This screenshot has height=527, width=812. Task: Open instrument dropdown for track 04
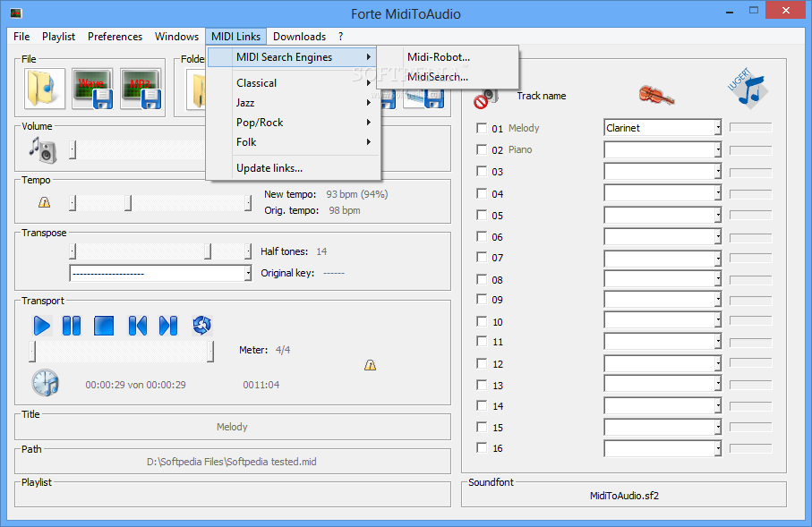(718, 193)
